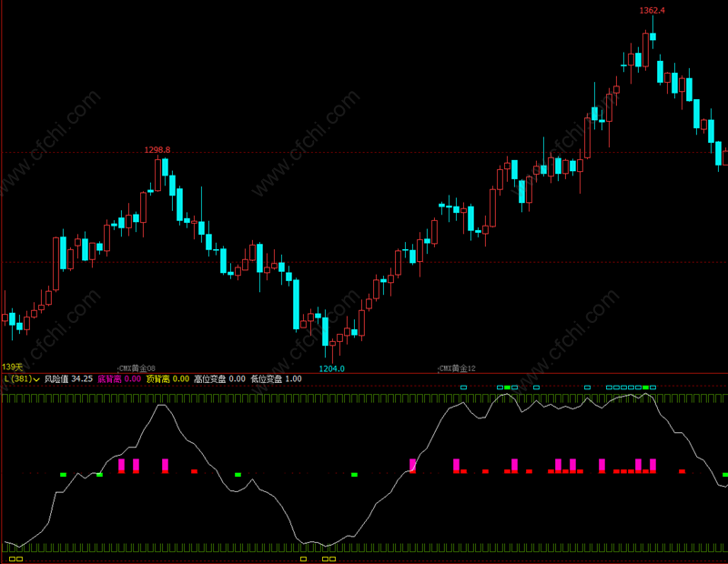
Task: Select the CMX黄金12 contract marker
Action: pyautogui.click(x=458, y=368)
